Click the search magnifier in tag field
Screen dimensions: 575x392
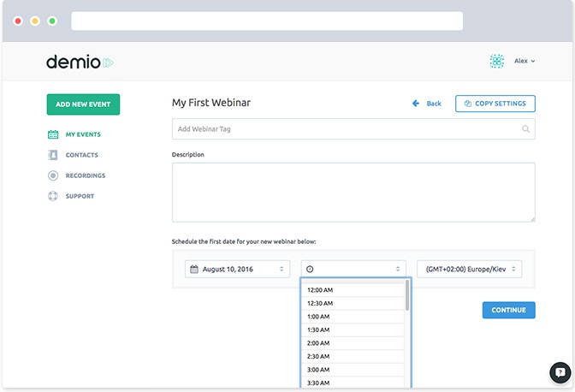[x=525, y=129]
